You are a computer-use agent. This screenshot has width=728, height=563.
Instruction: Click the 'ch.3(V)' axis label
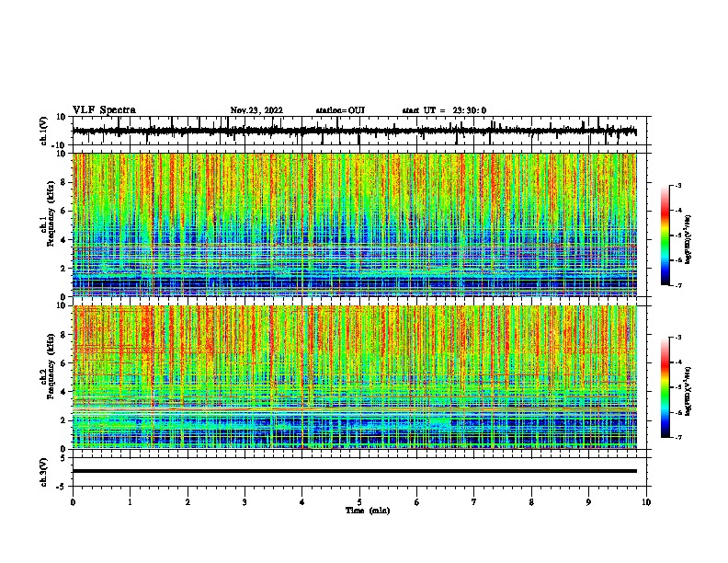[x=44, y=472]
